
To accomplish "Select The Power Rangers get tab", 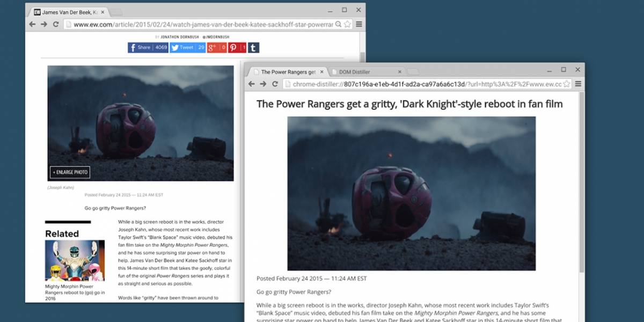I will click(x=288, y=72).
